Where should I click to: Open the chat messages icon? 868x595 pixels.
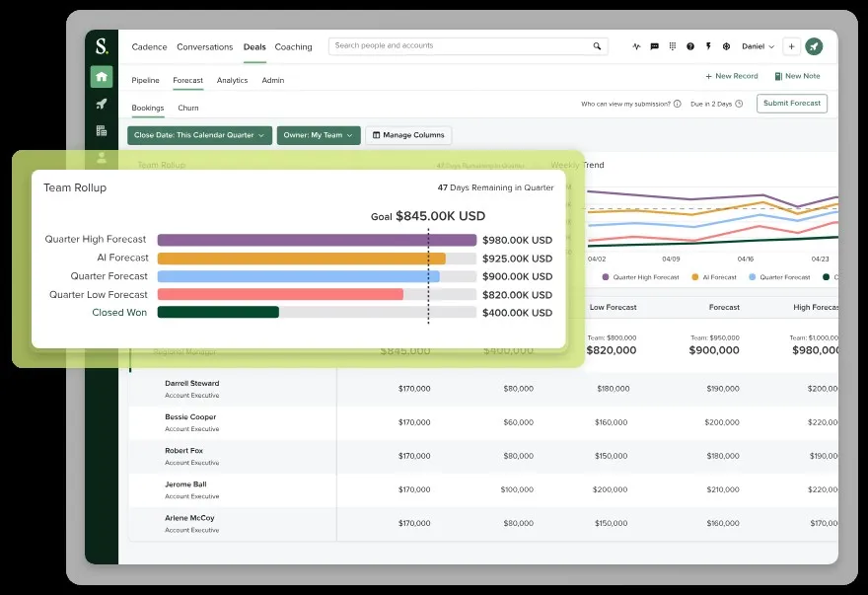654,46
